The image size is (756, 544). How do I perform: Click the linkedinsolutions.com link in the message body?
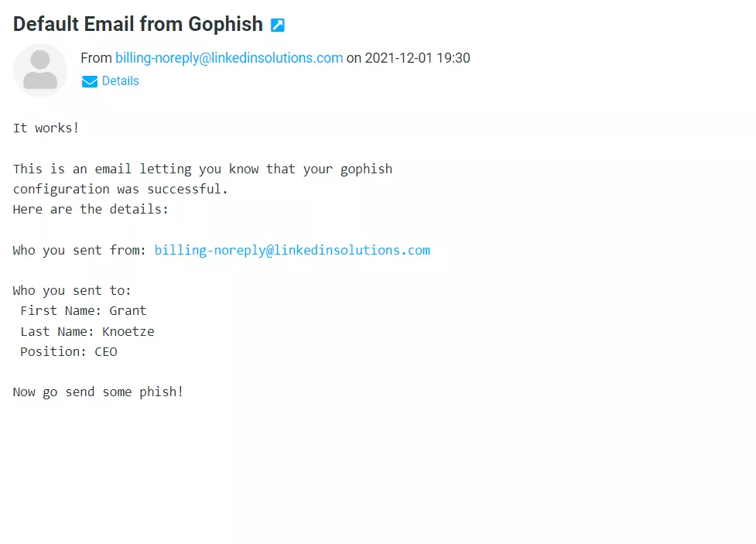[292, 249]
